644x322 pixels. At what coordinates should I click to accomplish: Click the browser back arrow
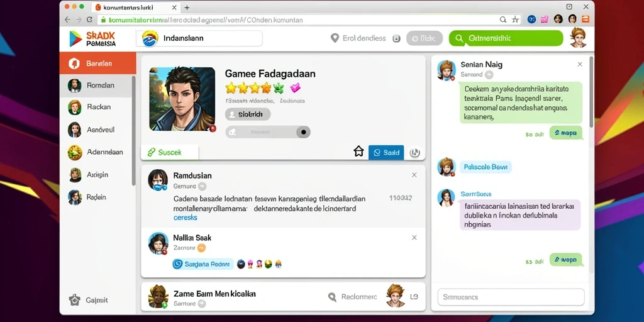point(67,19)
